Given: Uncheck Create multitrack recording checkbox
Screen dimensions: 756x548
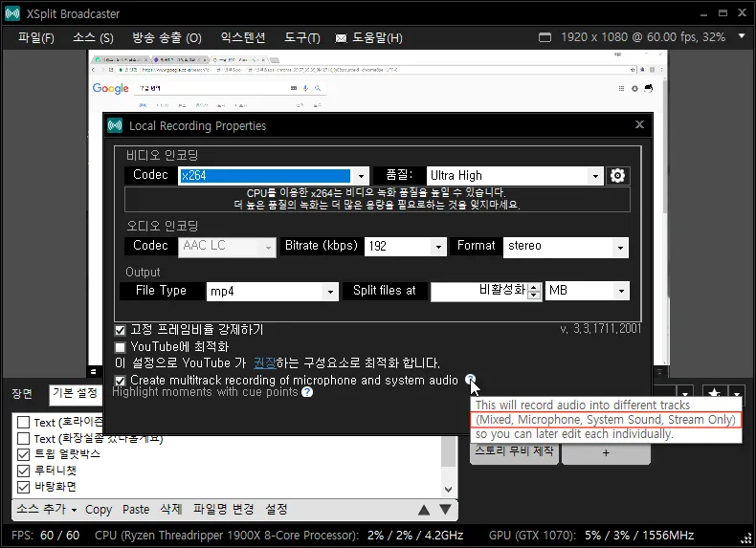Looking at the screenshot, I should (x=120, y=381).
